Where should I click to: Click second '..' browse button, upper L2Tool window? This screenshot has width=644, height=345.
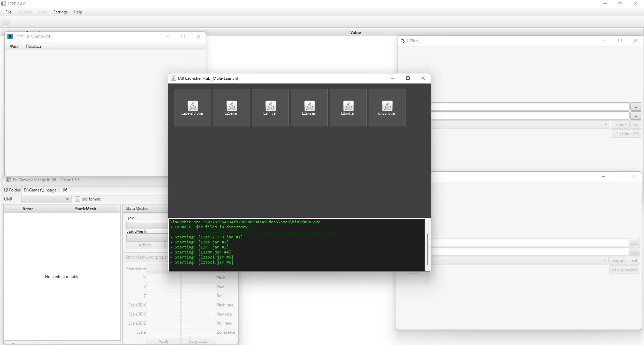coord(636,116)
